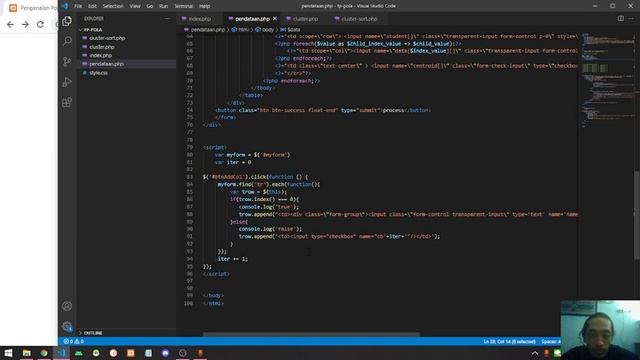Open the Search view in activity bar
Viewport: 640px width, 360px height.
[x=67, y=41]
